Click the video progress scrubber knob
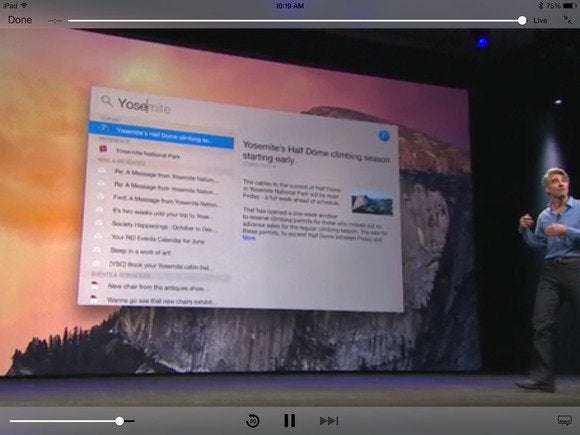Viewport: 580px width, 435px height. 522,20
